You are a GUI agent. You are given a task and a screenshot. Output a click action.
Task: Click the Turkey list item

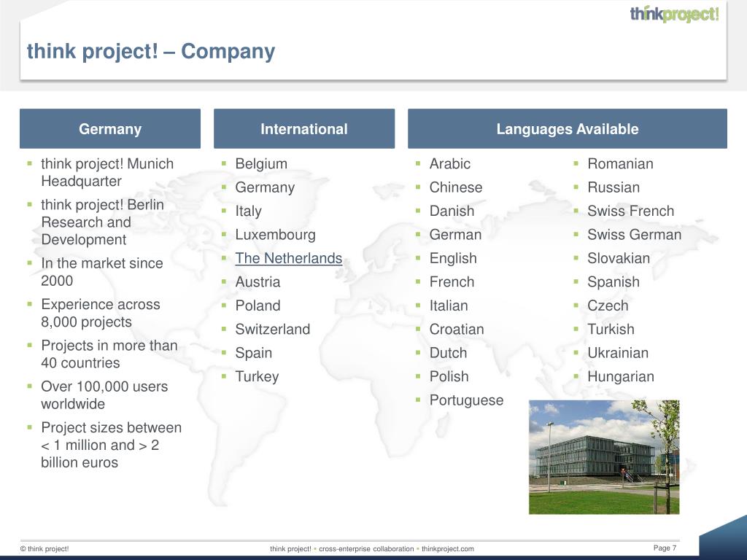[257, 377]
